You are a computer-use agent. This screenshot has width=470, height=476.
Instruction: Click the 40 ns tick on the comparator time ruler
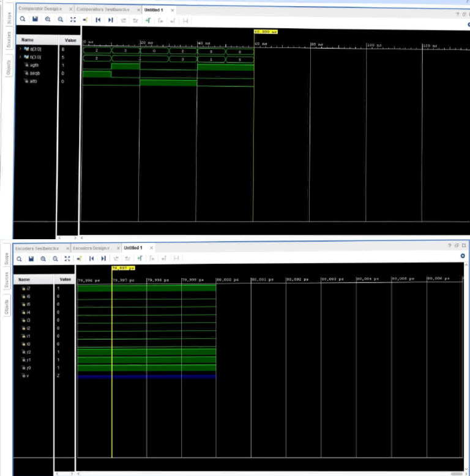[204, 43]
